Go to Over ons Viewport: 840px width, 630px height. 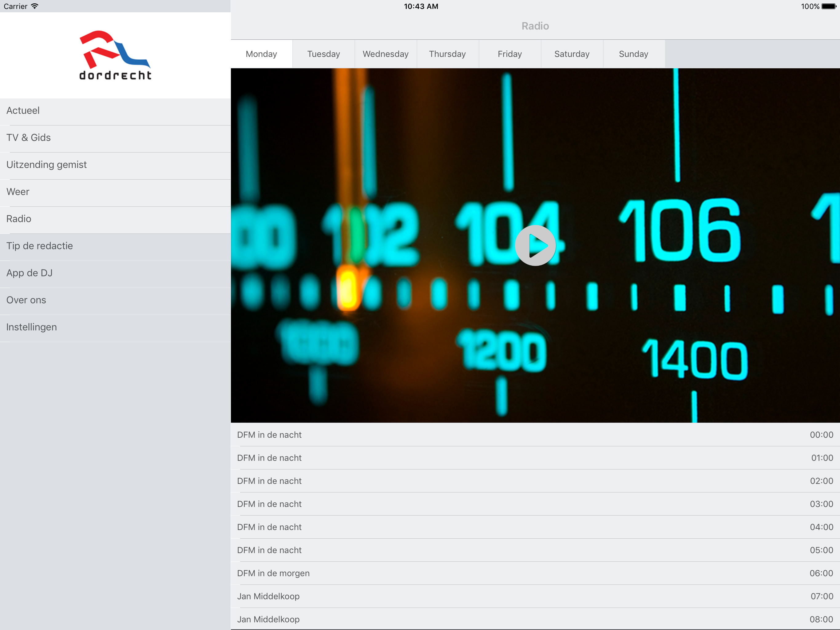[x=115, y=301]
